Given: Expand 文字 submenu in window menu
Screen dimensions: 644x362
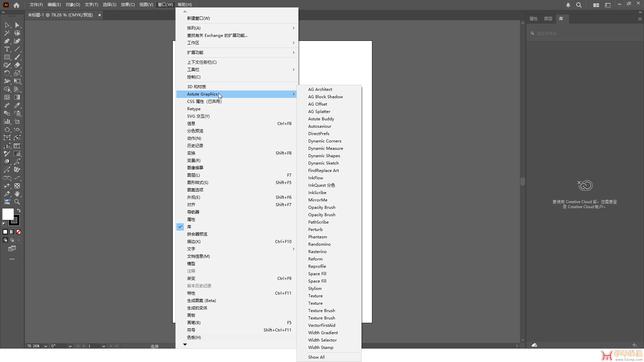Looking at the screenshot, I should tap(236, 249).
